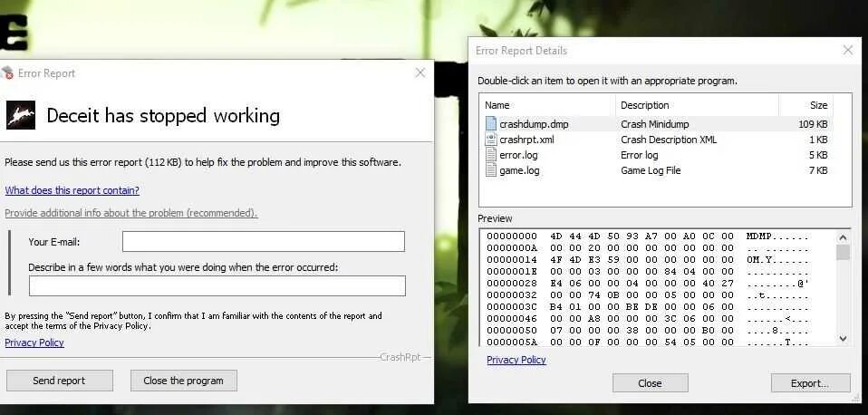Screen dimensions: 868x415
Task: Select the game.log file name
Action: 519,170
